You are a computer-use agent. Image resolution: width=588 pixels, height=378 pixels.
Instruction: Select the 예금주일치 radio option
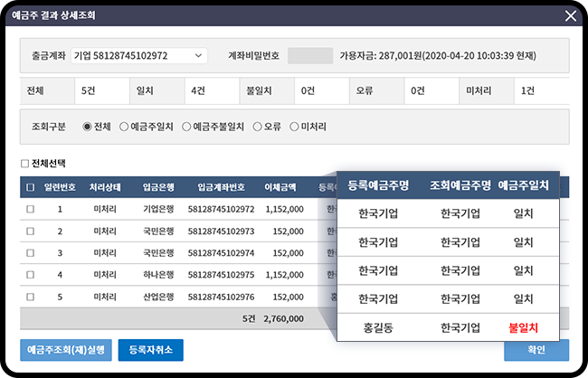(124, 127)
